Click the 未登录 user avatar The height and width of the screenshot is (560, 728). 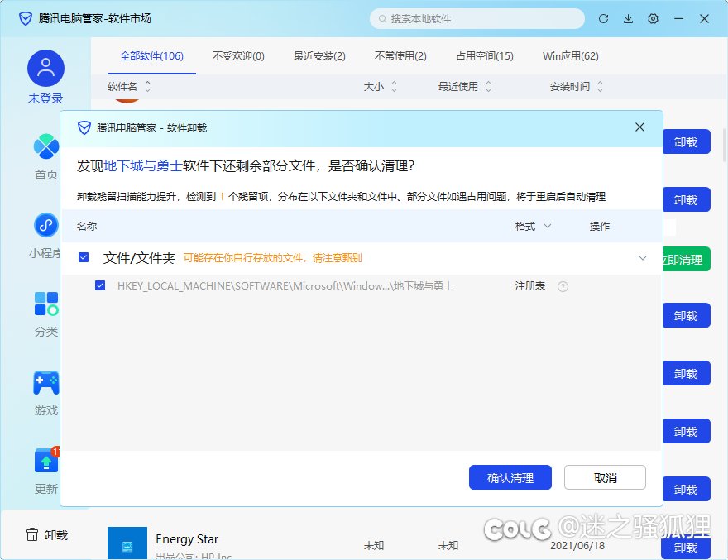(x=46, y=69)
